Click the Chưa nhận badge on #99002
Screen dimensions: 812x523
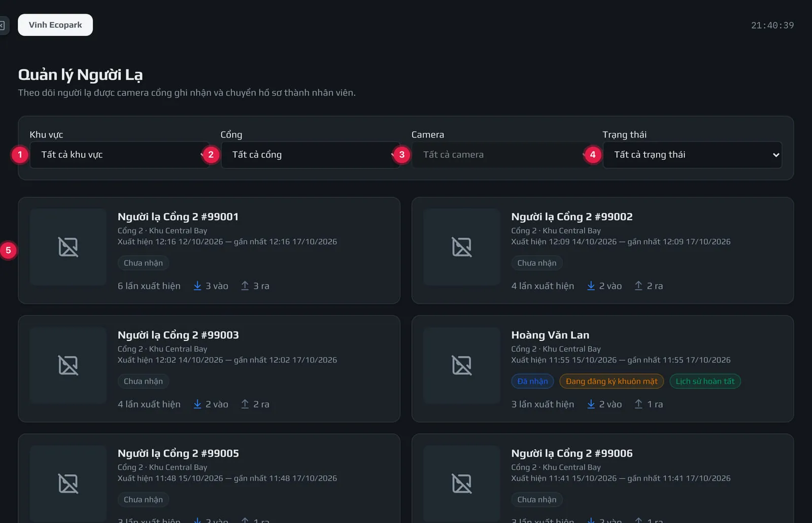(537, 263)
